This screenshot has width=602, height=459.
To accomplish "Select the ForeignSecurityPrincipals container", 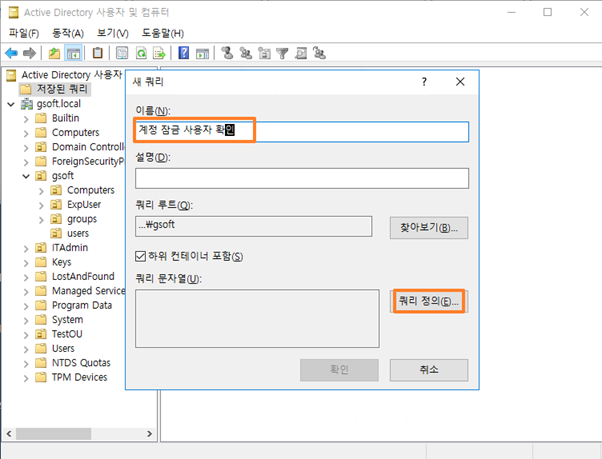I will pos(80,161).
